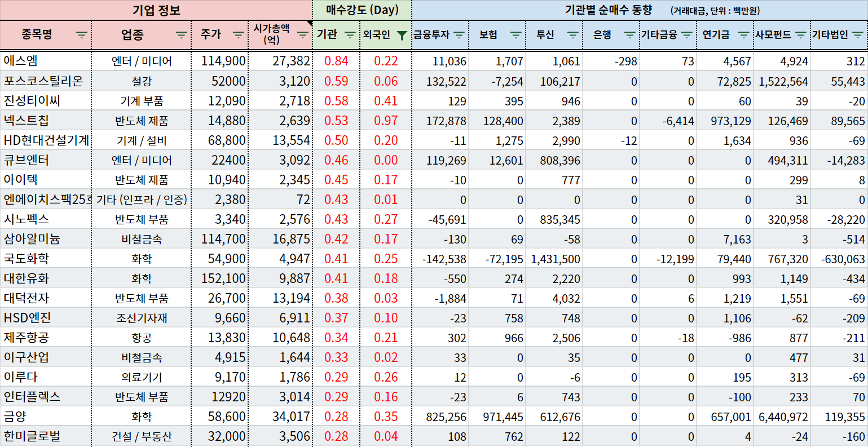Select the -298 은행 value for 에스엠
Image resolution: width=868 pixels, height=447 pixels.
pos(611,61)
